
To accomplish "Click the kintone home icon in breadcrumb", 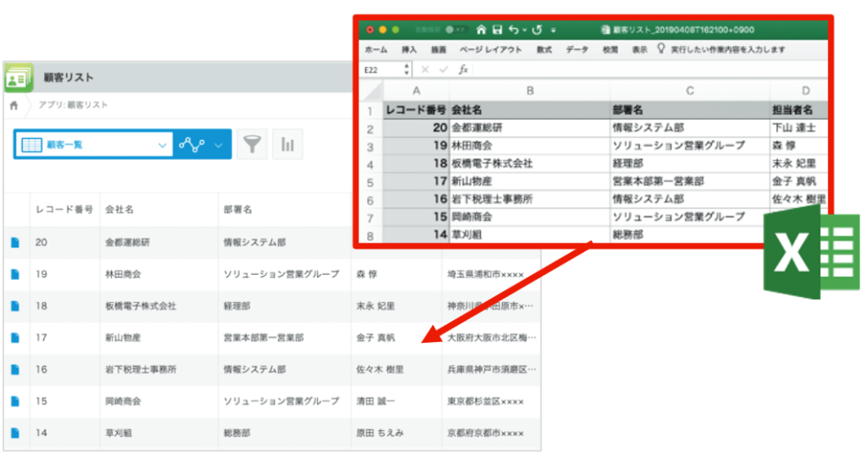I will [13, 105].
